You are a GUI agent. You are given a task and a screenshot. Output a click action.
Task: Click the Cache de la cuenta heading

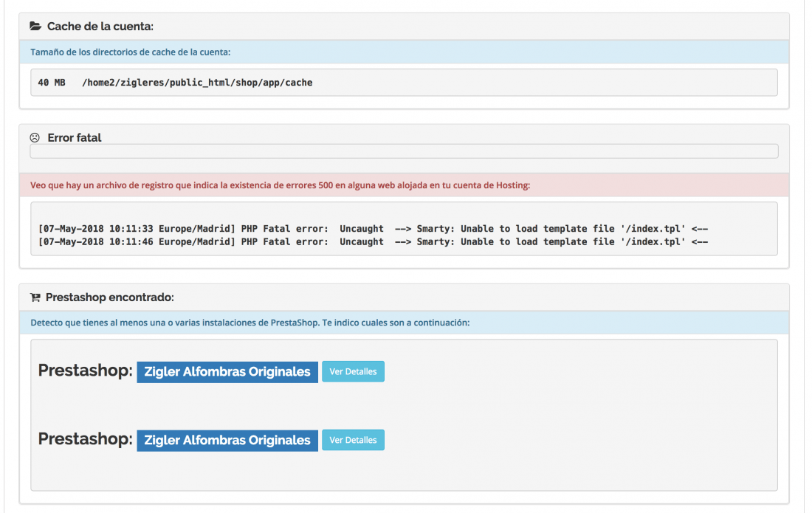(x=100, y=27)
